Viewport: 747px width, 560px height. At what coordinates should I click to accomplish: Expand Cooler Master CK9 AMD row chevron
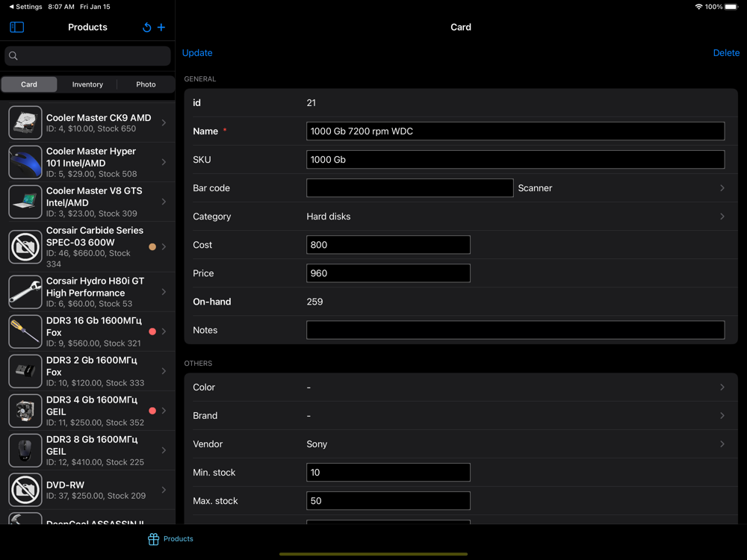point(164,122)
